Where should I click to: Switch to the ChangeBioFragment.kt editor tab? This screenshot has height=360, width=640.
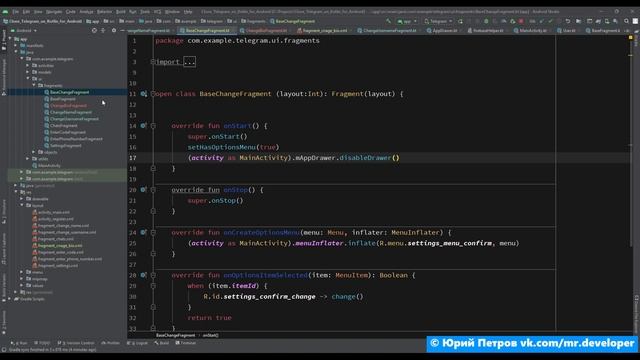point(265,31)
